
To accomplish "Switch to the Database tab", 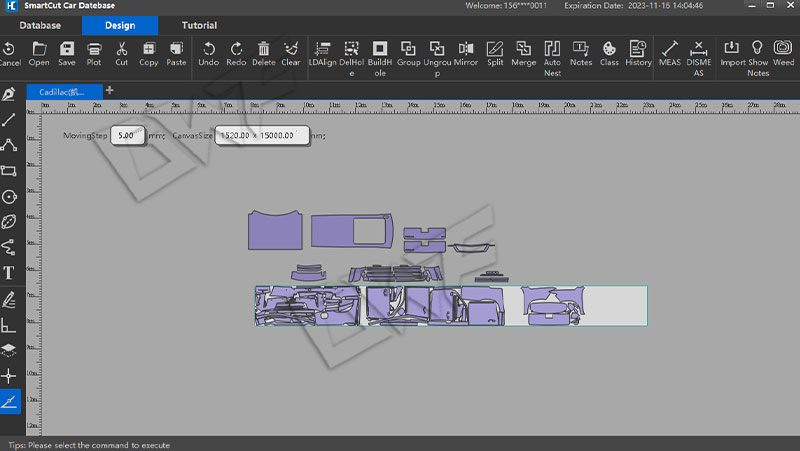I will [x=40, y=26].
